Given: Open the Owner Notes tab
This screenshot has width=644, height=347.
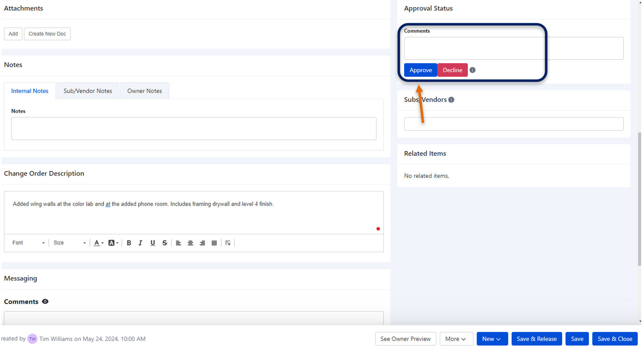Looking at the screenshot, I should 144,91.
